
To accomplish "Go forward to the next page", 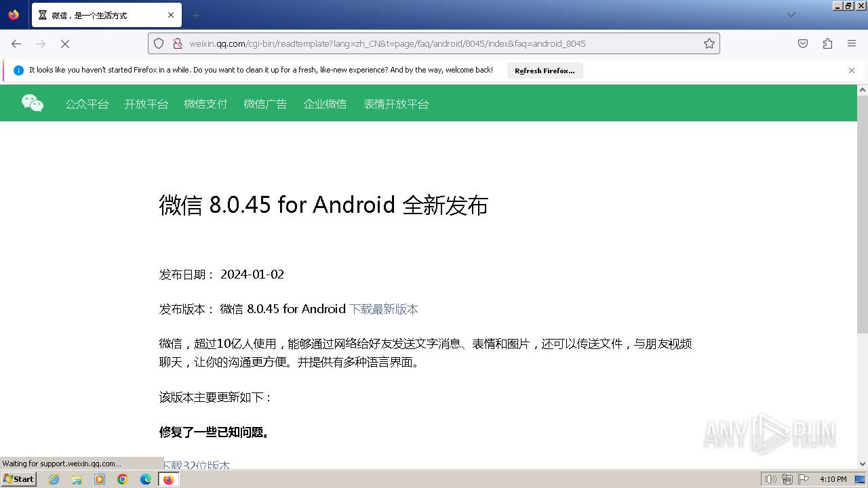I will 41,43.
